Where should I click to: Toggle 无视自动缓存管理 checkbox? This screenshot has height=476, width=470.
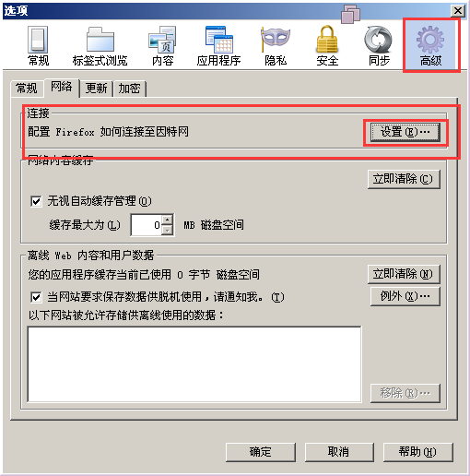[36, 201]
